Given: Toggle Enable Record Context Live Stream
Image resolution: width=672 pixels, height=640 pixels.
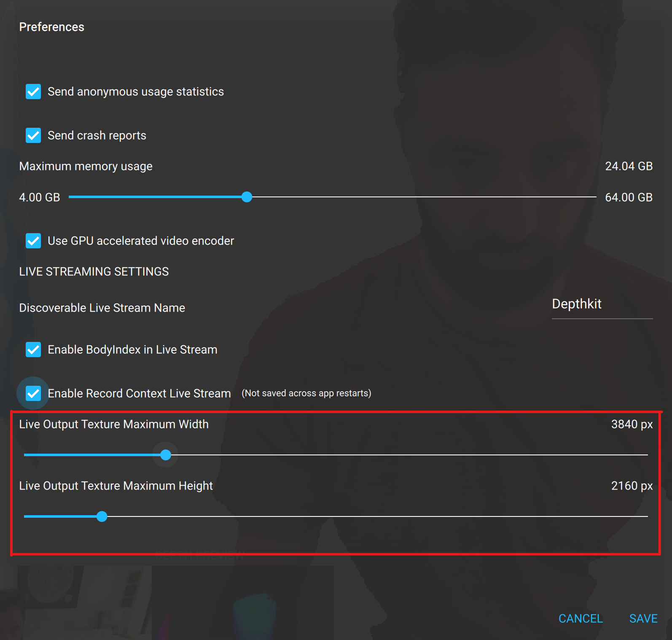Looking at the screenshot, I should [x=33, y=393].
